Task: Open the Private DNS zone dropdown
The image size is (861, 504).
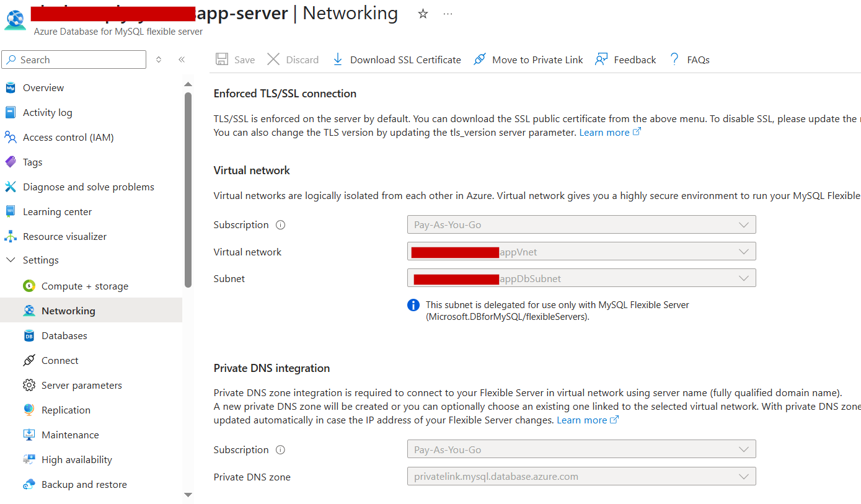Action: (581, 477)
